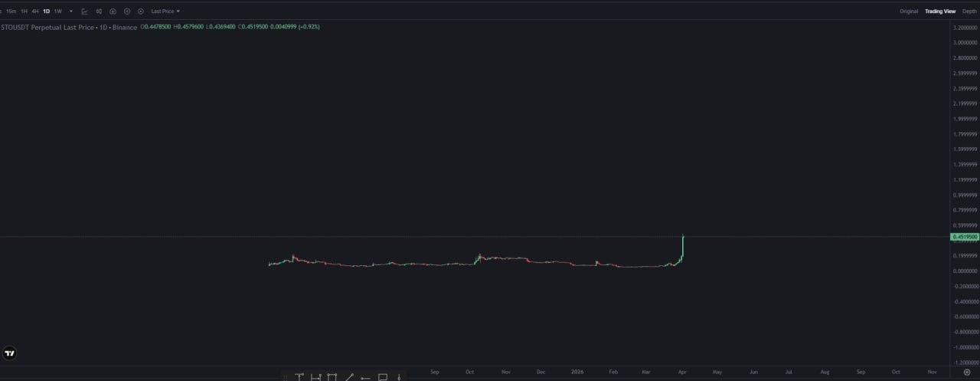Click the circled plus icon in toolbar
The image size is (980, 381).
pyautogui.click(x=127, y=11)
